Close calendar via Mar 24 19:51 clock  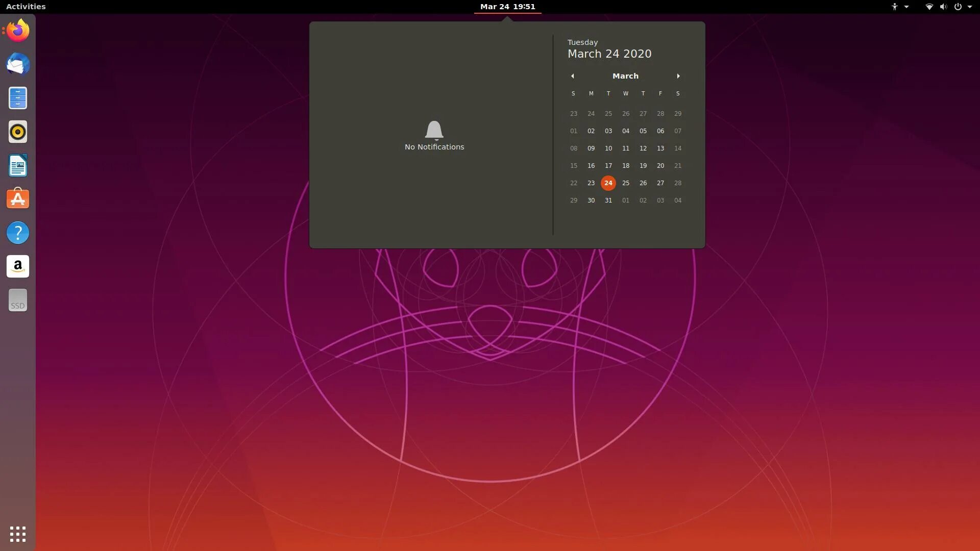pyautogui.click(x=507, y=7)
